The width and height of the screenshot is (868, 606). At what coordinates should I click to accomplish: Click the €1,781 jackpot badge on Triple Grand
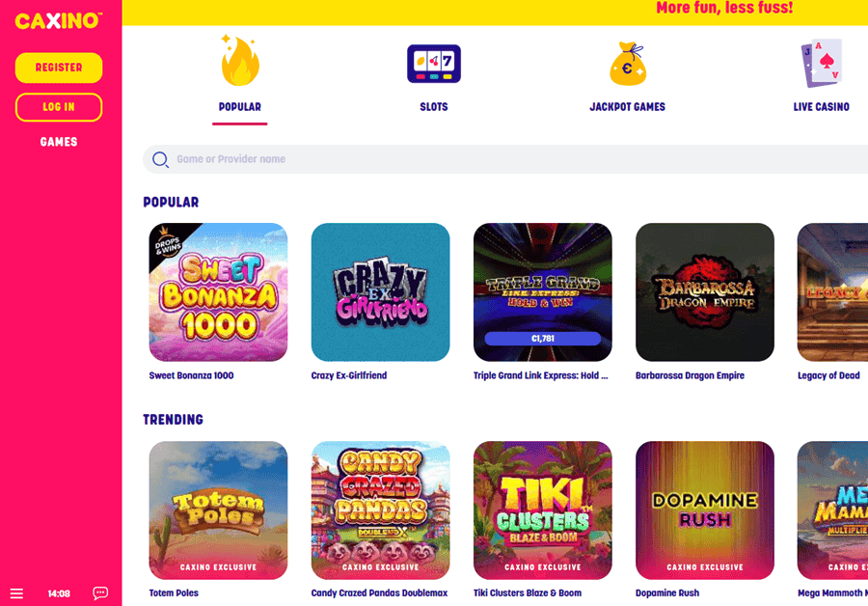click(x=542, y=339)
